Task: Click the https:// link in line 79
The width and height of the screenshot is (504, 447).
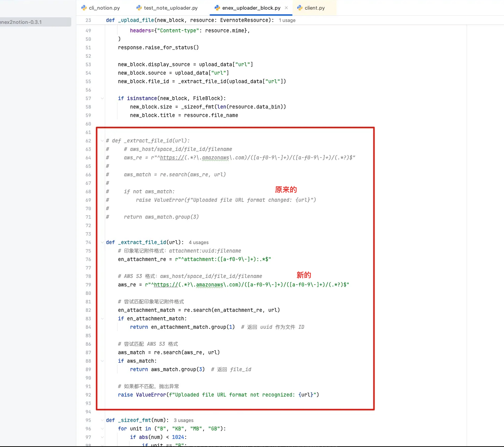Action: tap(166, 285)
